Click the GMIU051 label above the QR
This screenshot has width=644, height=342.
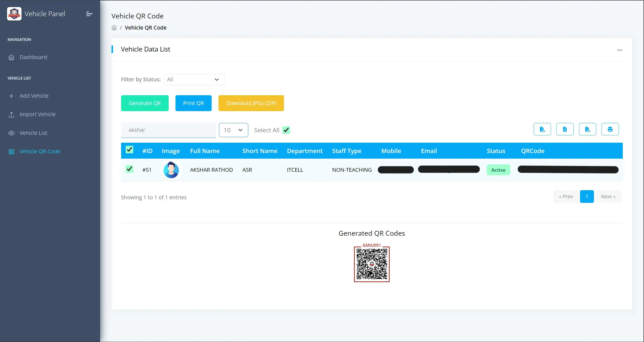click(371, 245)
